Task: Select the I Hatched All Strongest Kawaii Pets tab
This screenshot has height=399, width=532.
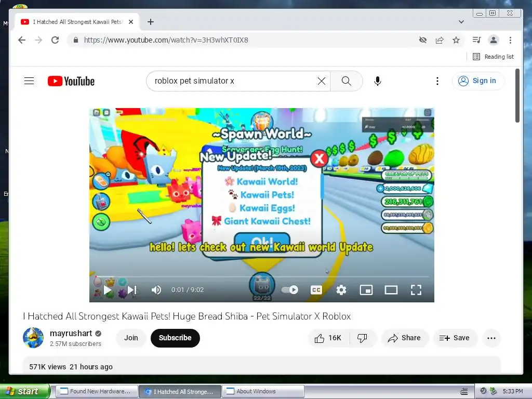Action: 77,22
